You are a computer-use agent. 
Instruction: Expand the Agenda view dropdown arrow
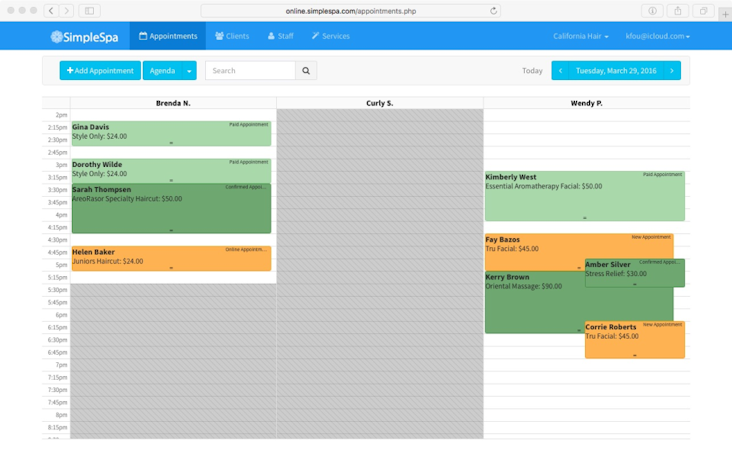click(189, 71)
